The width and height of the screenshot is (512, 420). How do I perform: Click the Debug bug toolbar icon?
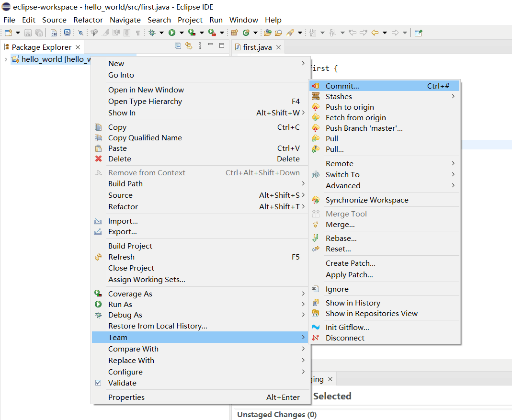152,33
